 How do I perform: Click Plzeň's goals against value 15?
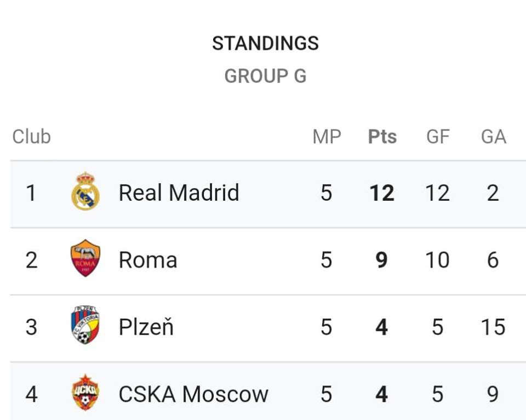point(493,327)
